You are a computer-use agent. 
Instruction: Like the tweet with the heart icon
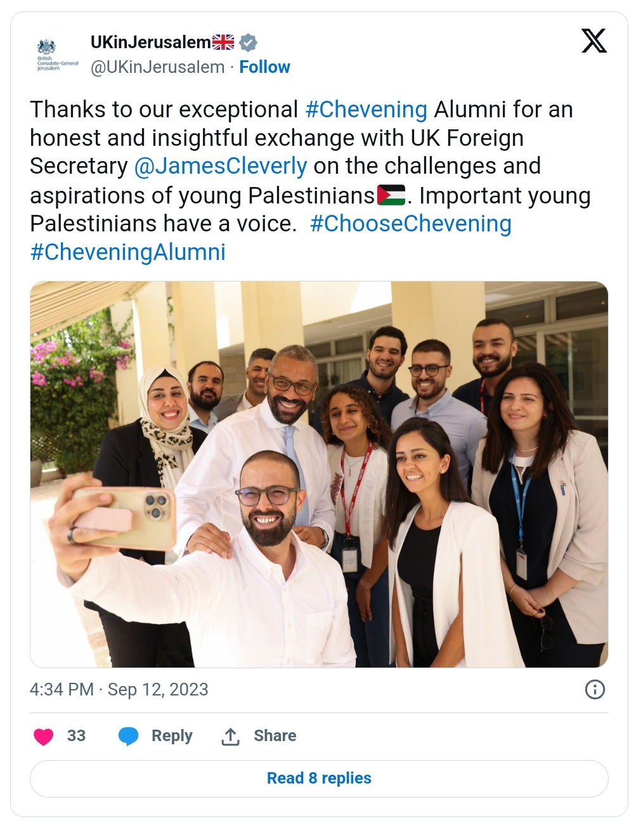(43, 736)
